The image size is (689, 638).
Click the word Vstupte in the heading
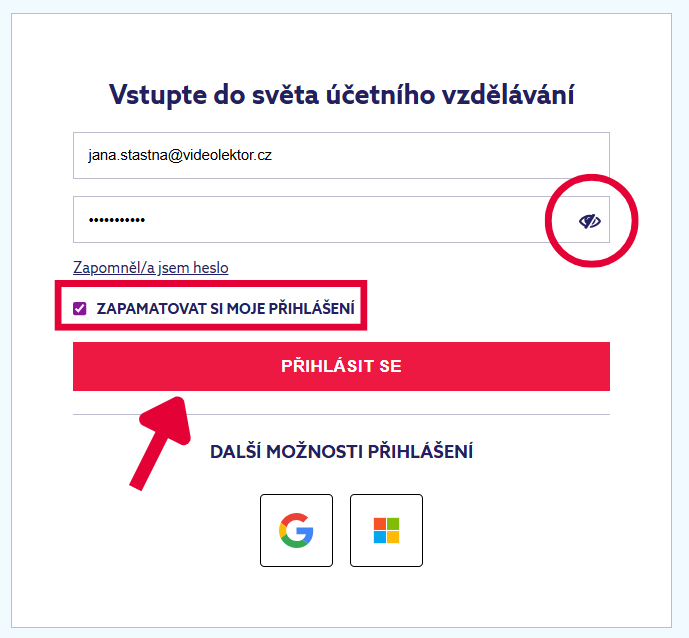152,95
